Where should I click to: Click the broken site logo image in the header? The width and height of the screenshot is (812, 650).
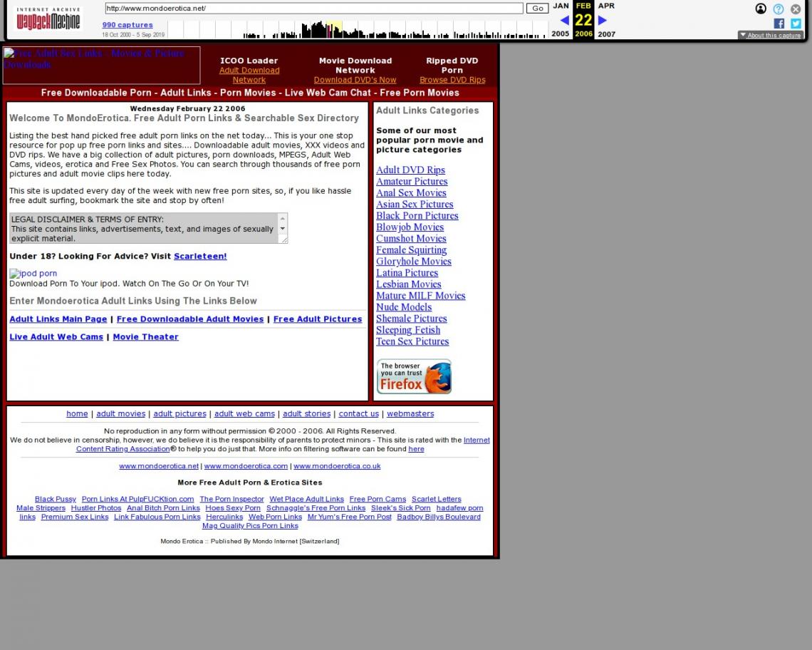coord(101,66)
